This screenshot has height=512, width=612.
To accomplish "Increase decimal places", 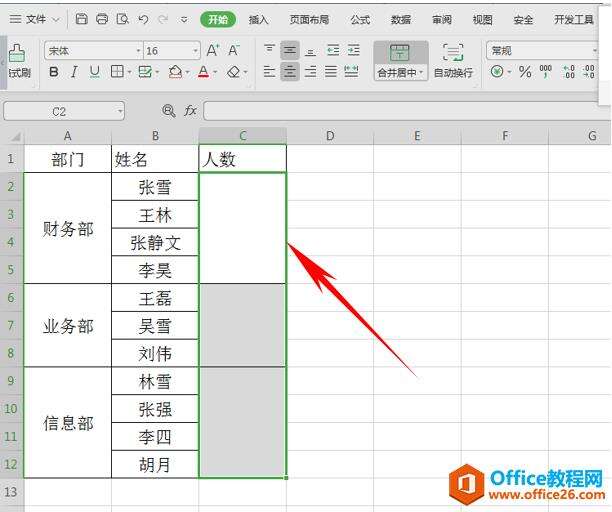I will pyautogui.click(x=568, y=72).
